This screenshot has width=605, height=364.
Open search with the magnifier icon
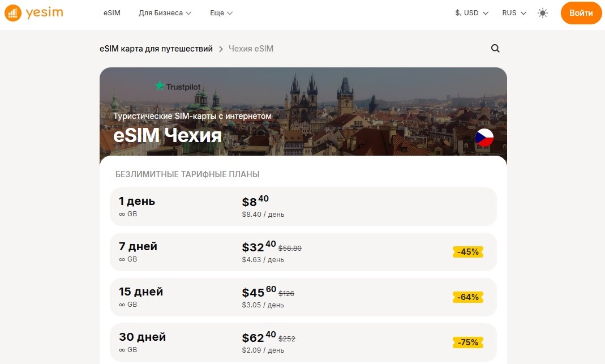pyautogui.click(x=495, y=49)
